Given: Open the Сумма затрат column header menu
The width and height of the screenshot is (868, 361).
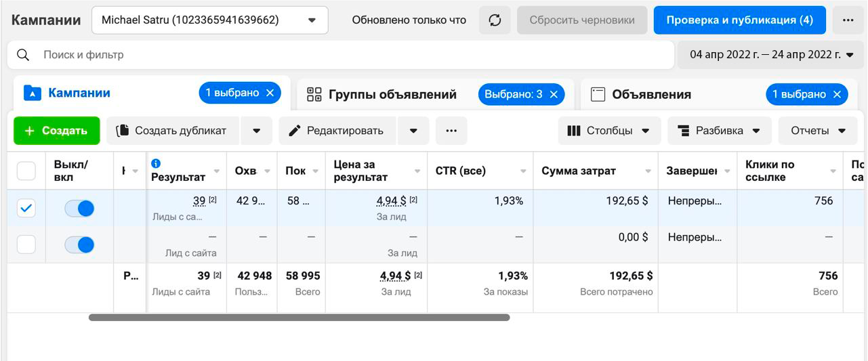Looking at the screenshot, I should 648,171.
